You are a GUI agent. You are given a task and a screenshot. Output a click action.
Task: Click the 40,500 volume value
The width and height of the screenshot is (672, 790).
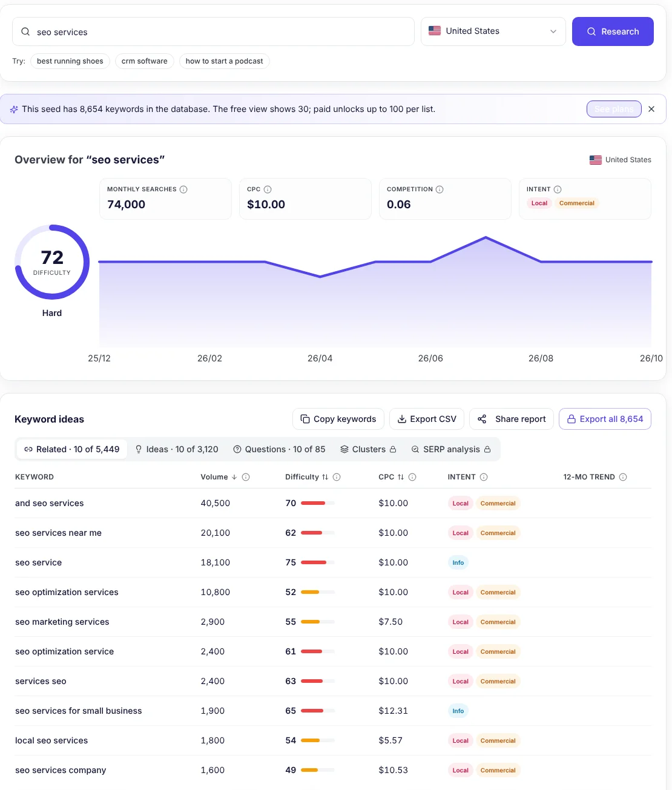tap(216, 503)
